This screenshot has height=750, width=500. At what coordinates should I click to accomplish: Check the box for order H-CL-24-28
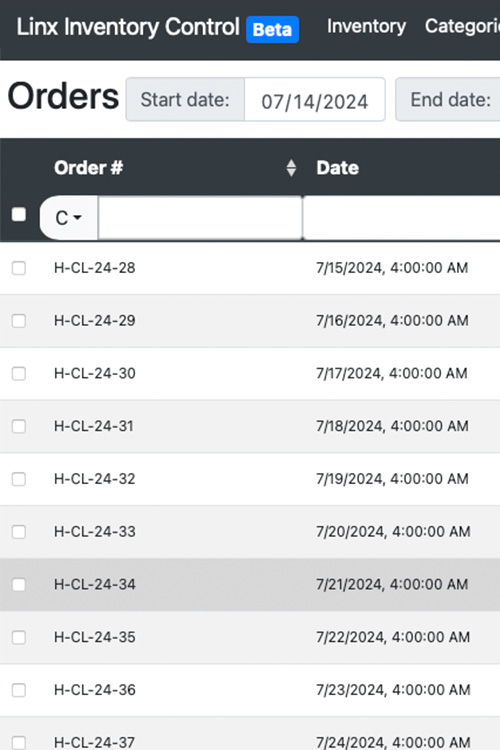pyautogui.click(x=19, y=268)
